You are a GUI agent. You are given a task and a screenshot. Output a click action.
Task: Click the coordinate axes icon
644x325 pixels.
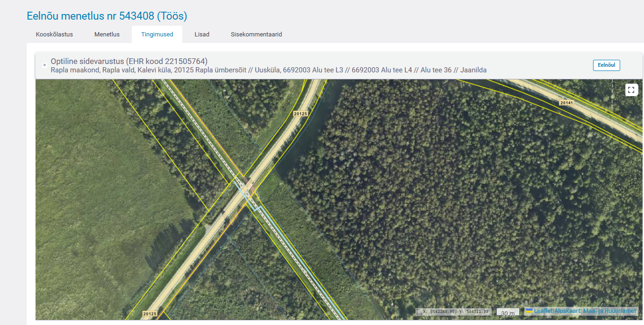pyautogui.click(x=419, y=312)
